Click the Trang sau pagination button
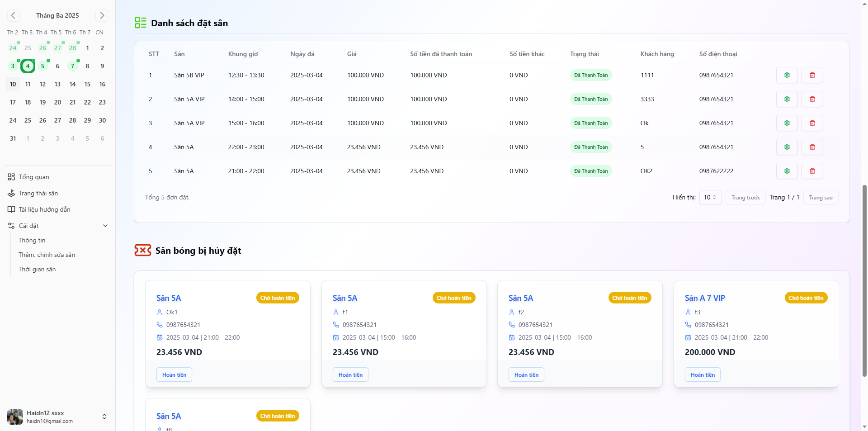868x431 pixels. pyautogui.click(x=821, y=198)
